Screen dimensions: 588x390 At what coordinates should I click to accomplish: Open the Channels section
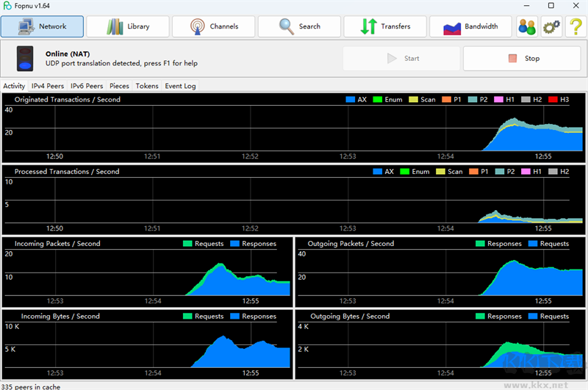point(214,26)
